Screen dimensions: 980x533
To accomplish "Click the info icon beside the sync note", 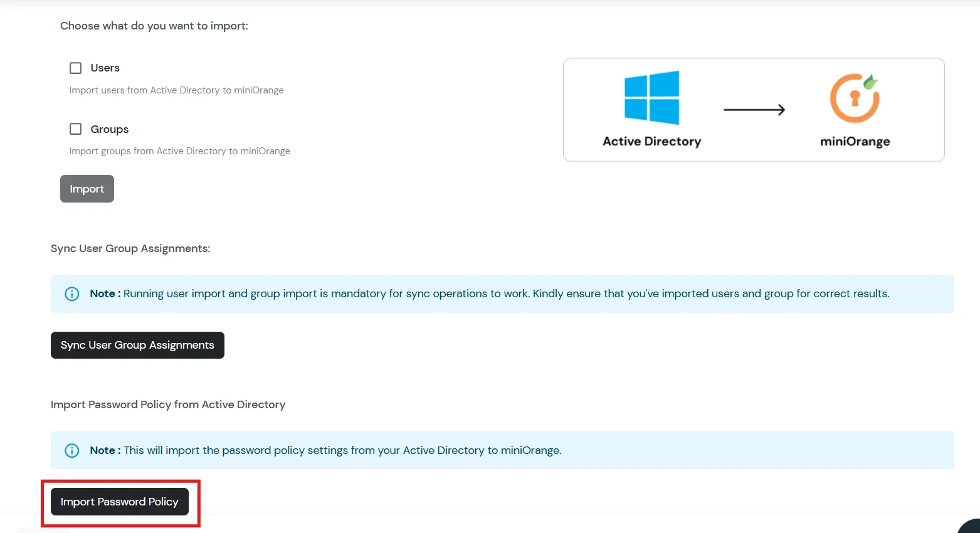I will click(71, 293).
